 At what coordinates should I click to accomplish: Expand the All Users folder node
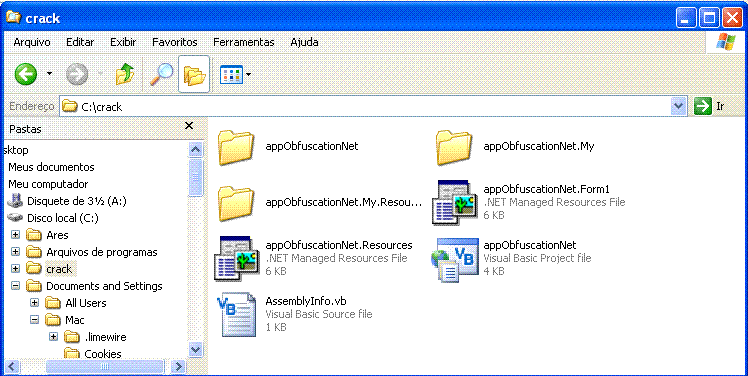[34, 303]
